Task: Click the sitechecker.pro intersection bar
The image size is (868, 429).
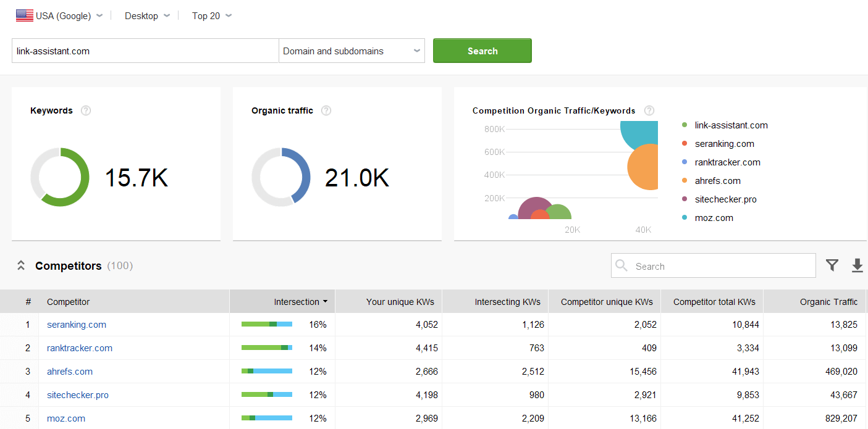Action: [267, 394]
